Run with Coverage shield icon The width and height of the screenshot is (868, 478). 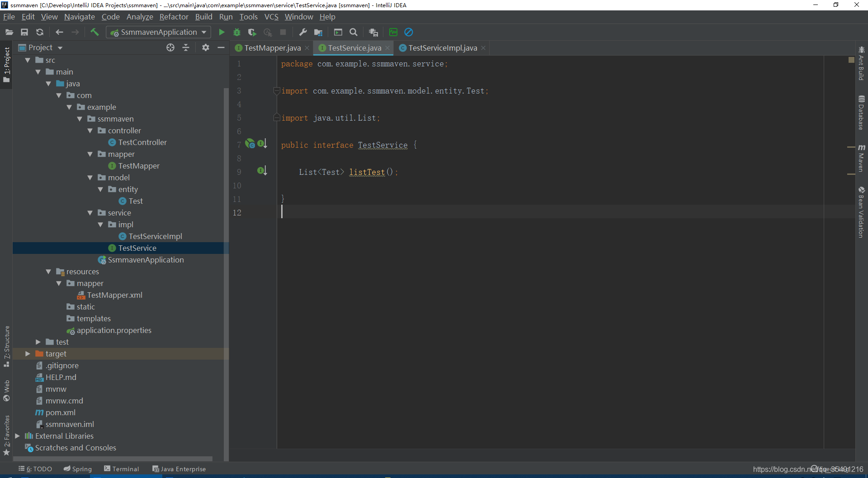pyautogui.click(x=252, y=32)
